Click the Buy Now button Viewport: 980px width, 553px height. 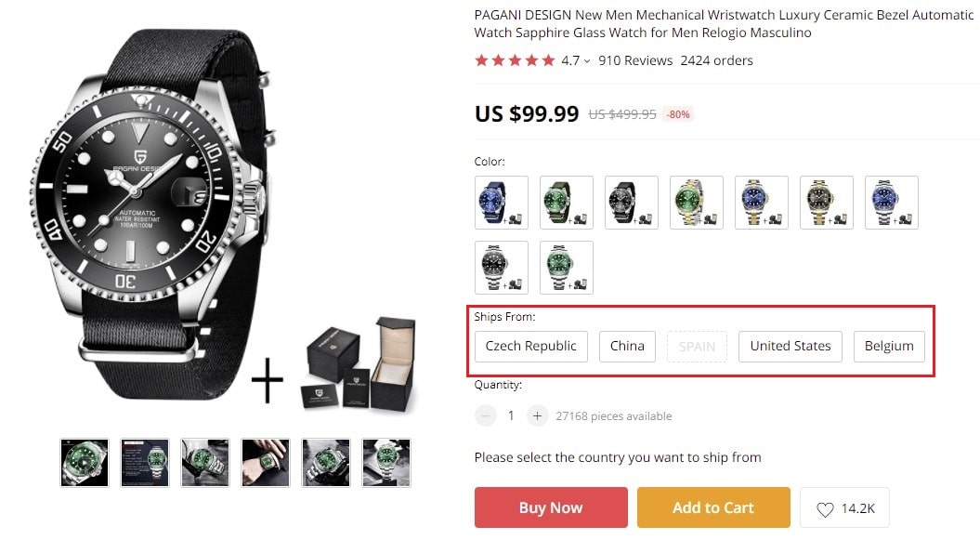tap(551, 507)
